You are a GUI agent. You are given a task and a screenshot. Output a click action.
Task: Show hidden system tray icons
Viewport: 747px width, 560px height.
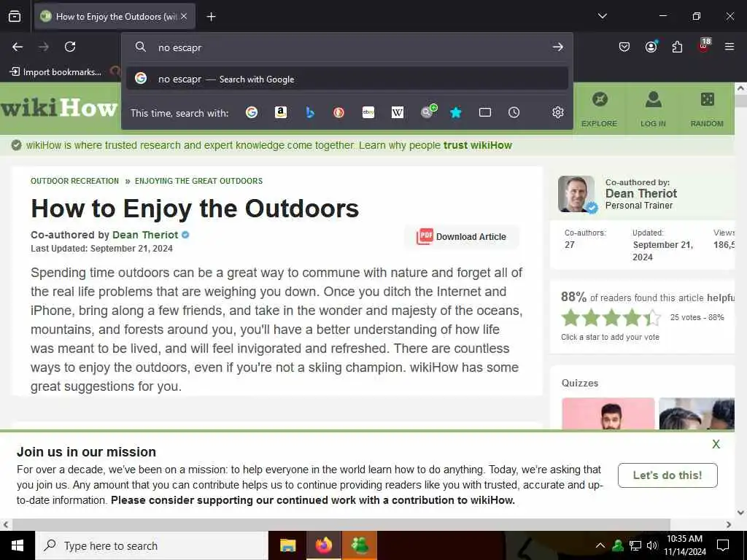point(600,545)
